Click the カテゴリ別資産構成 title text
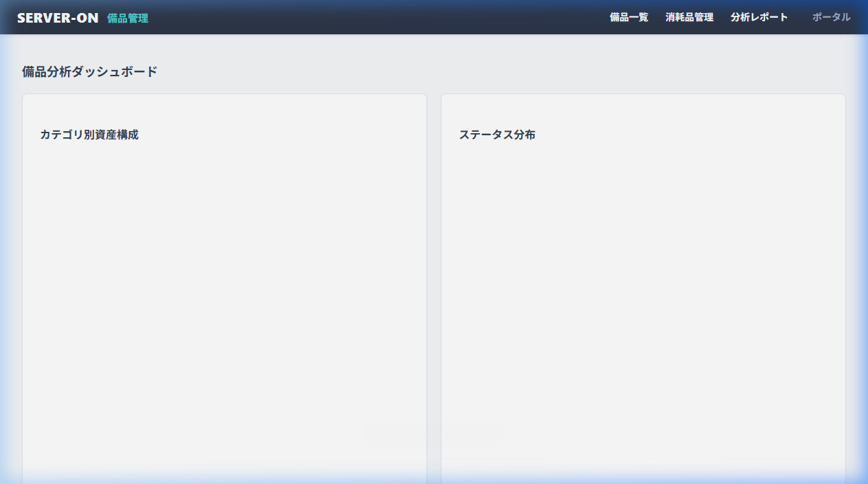 pos(90,135)
